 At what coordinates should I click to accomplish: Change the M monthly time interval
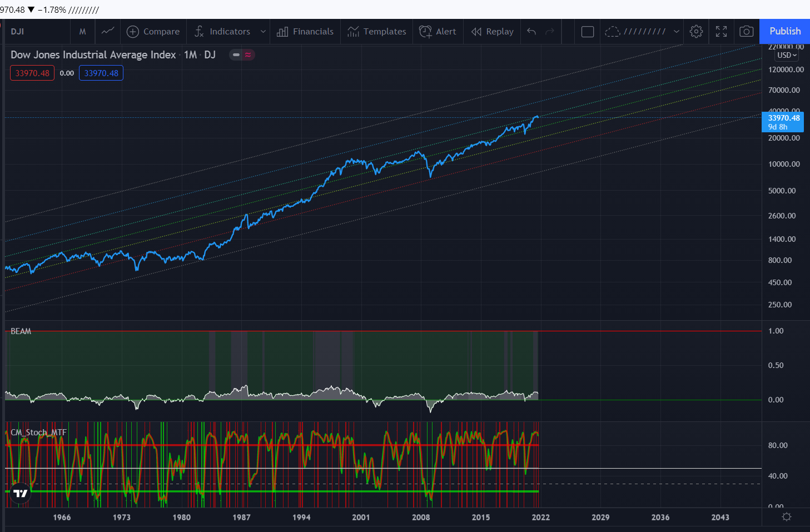point(82,32)
